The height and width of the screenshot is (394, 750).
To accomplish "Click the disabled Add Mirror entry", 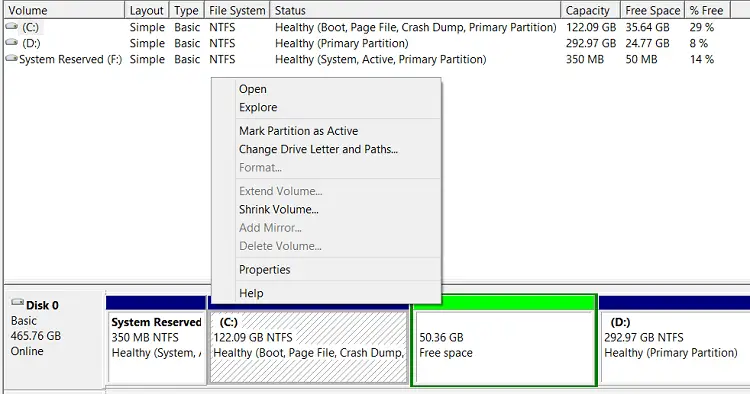I will pos(270,228).
